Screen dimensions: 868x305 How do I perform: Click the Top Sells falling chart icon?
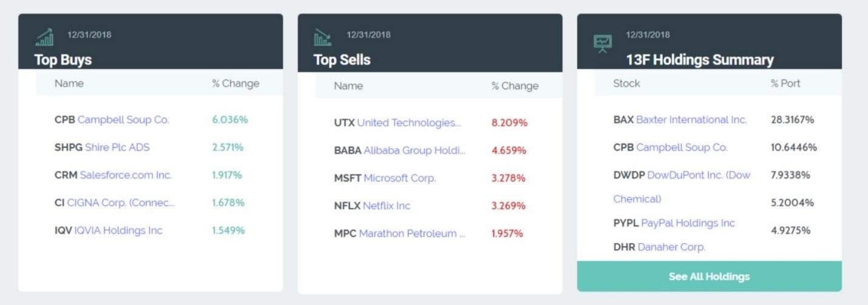pos(322,38)
